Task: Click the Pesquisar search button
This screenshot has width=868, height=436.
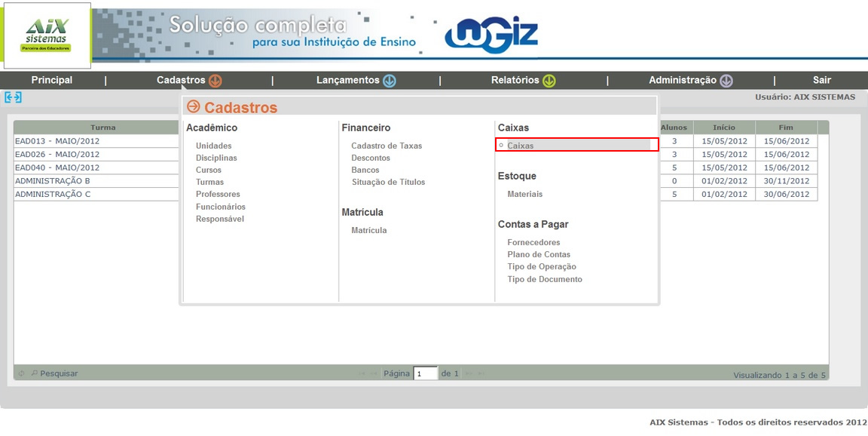Action: [57, 373]
